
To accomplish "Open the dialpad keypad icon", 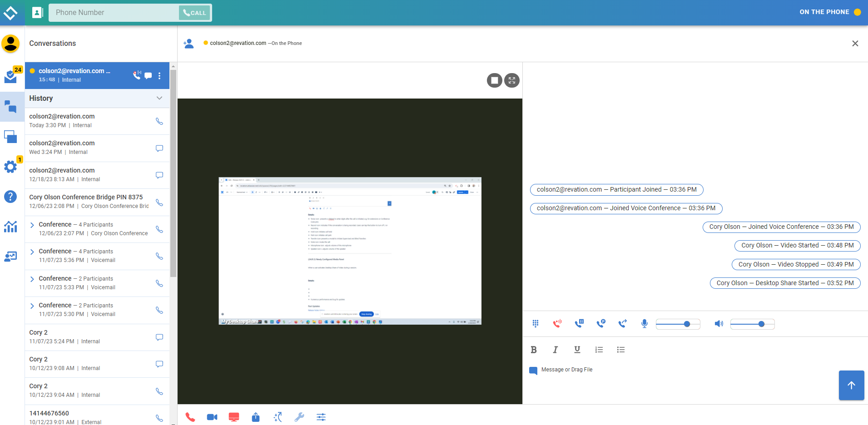I will 536,324.
